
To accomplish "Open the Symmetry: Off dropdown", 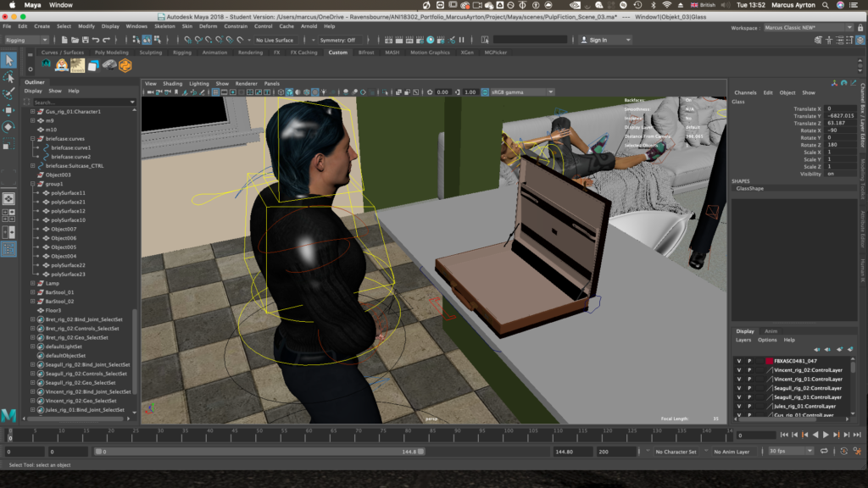I will [341, 40].
